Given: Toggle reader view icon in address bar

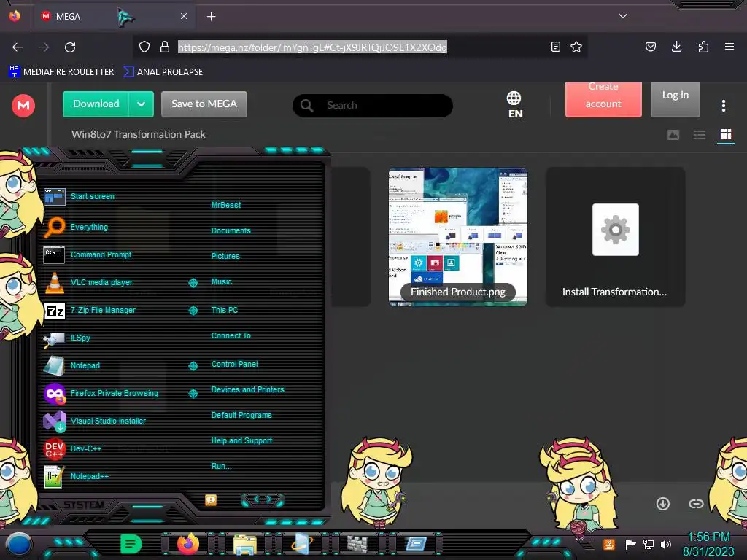Looking at the screenshot, I should coord(555,47).
